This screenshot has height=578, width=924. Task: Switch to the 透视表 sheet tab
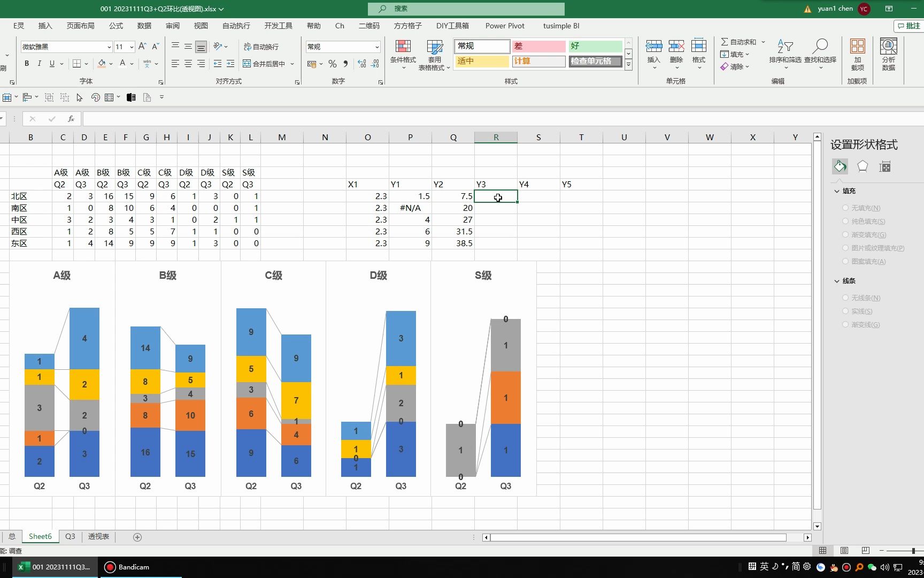[98, 536]
